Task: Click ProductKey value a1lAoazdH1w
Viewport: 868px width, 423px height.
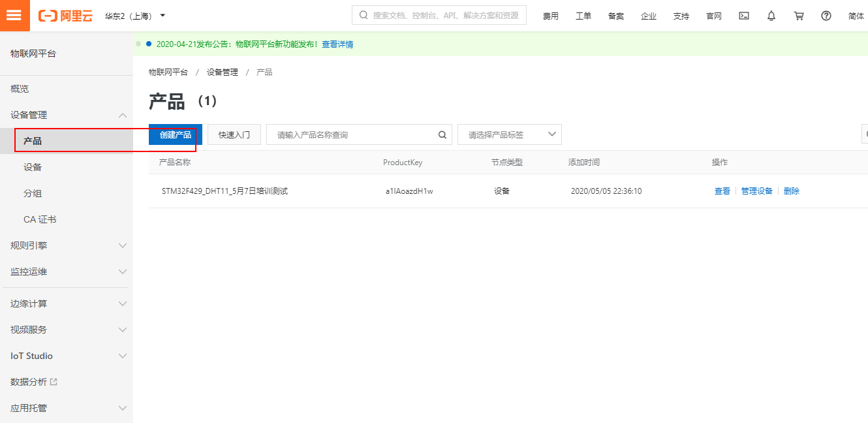Action: pos(409,191)
